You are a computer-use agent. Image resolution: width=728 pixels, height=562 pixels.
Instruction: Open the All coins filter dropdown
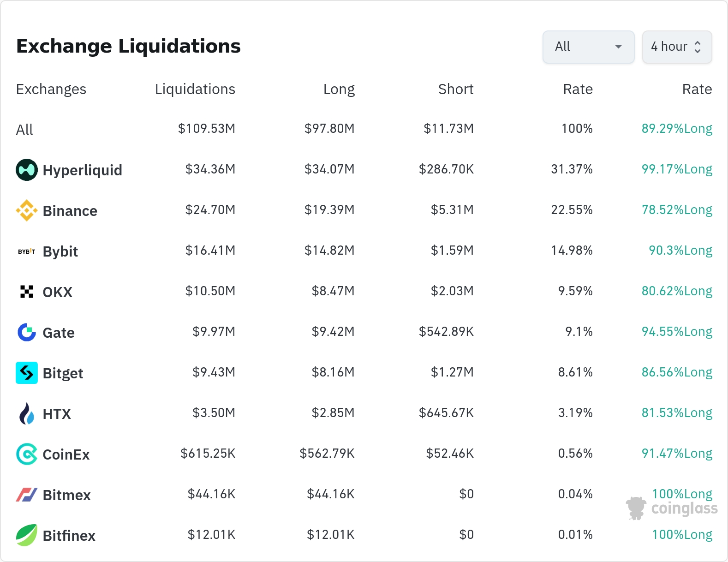[588, 47]
